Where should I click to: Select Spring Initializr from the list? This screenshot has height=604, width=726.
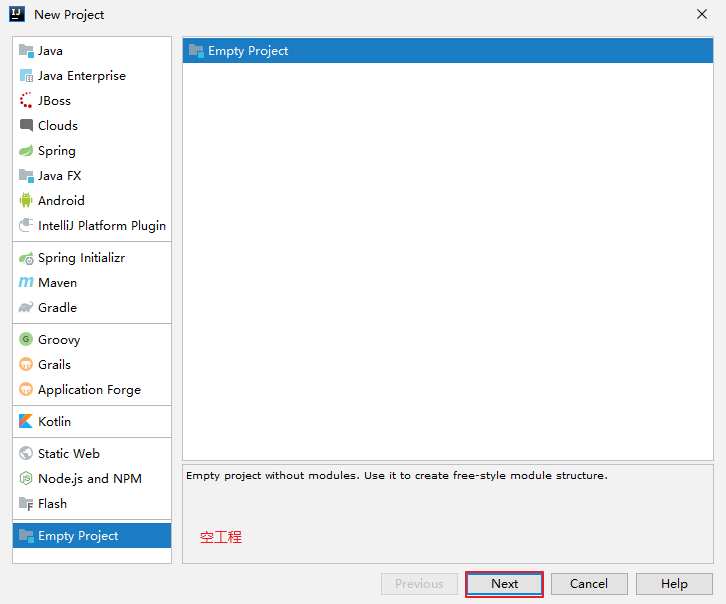click(x=80, y=258)
